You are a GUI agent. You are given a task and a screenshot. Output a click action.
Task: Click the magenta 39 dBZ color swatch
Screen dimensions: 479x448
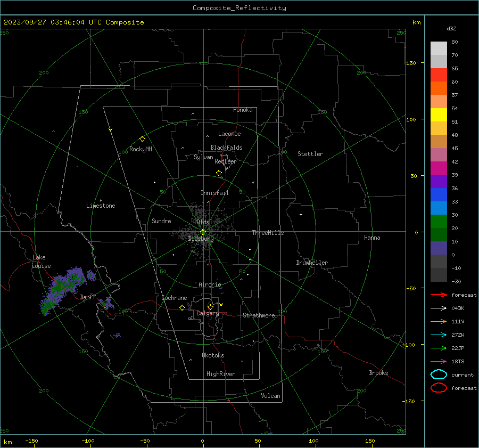coord(439,168)
